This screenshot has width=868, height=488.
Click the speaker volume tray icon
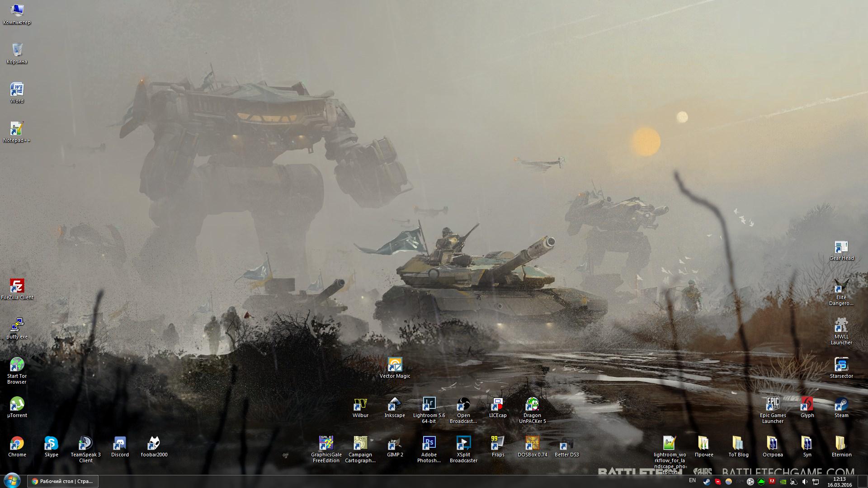tap(805, 482)
